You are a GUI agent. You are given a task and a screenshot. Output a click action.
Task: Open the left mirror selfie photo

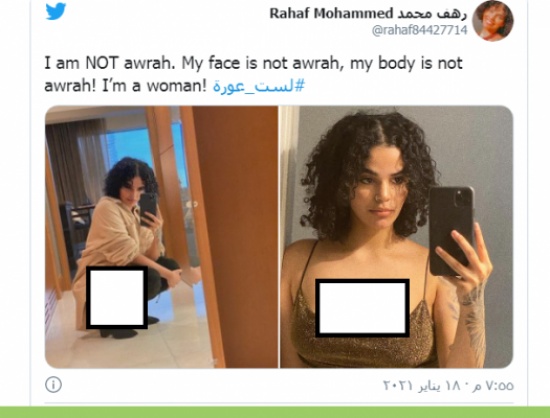pyautogui.click(x=162, y=237)
